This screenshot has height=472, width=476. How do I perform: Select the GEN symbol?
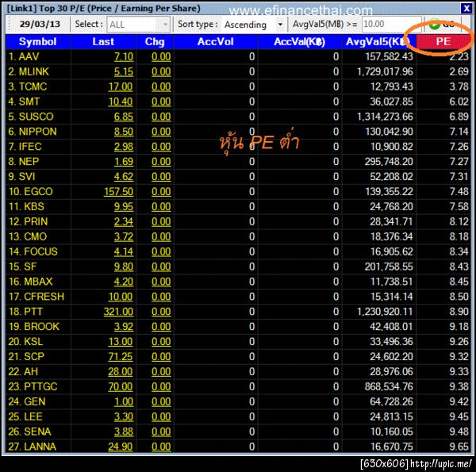[35, 401]
